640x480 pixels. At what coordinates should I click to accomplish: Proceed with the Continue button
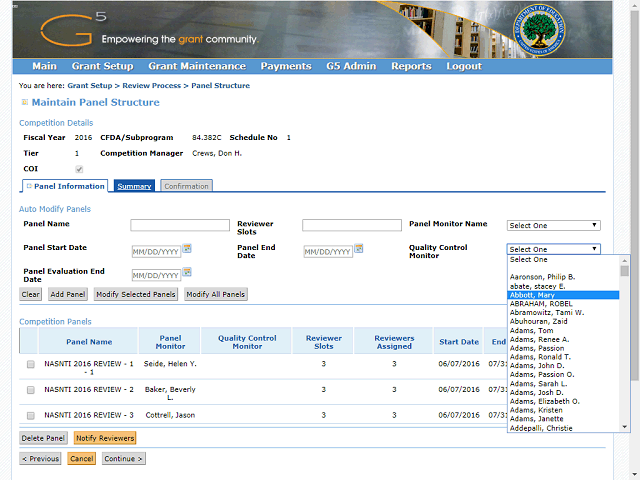point(123,459)
